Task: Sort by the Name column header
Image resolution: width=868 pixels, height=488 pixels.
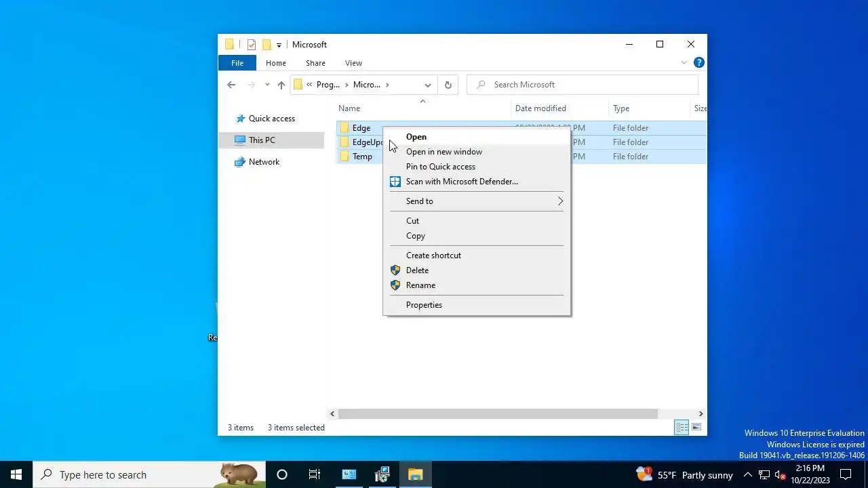Action: 423,108
